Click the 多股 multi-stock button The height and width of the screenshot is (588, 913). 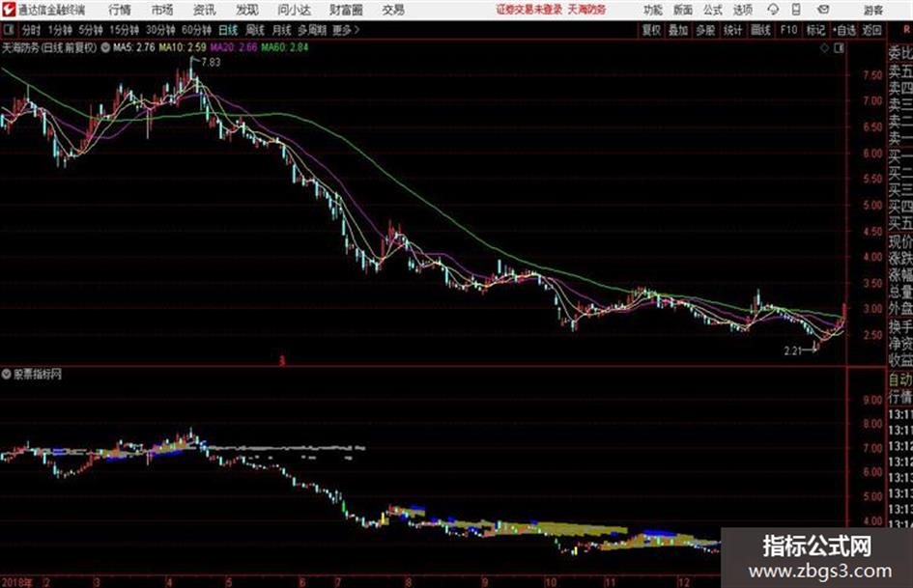705,30
